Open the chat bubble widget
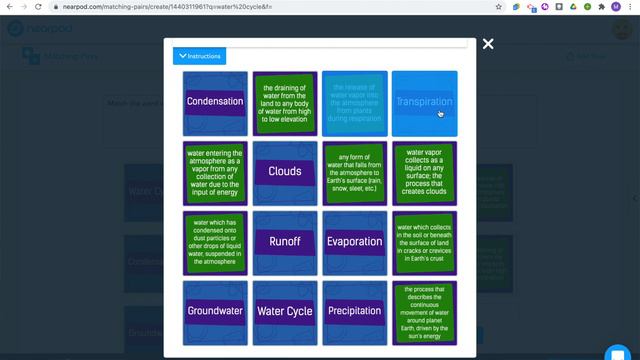 point(618,353)
